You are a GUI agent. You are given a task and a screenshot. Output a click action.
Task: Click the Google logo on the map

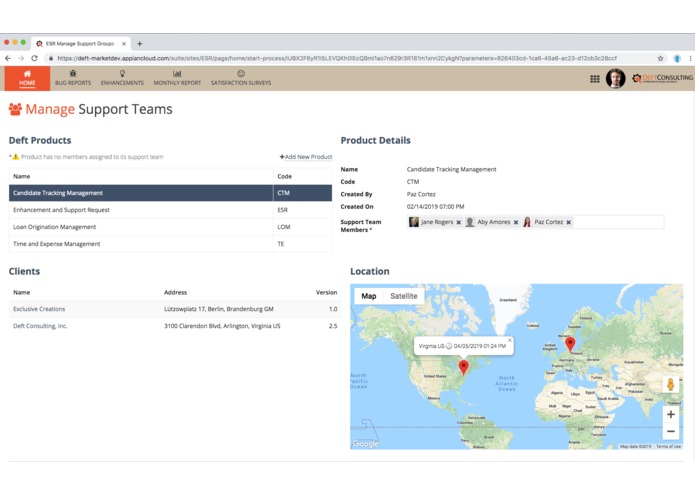pos(366,444)
